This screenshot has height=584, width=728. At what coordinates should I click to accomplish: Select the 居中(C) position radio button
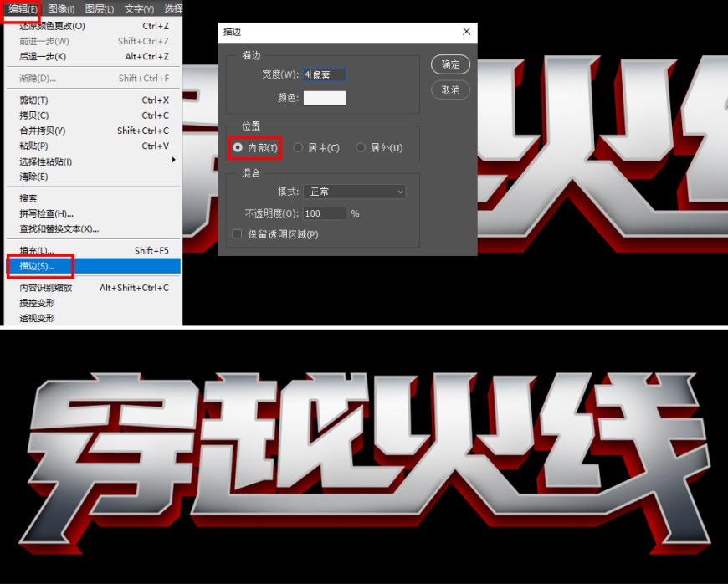[x=298, y=147]
